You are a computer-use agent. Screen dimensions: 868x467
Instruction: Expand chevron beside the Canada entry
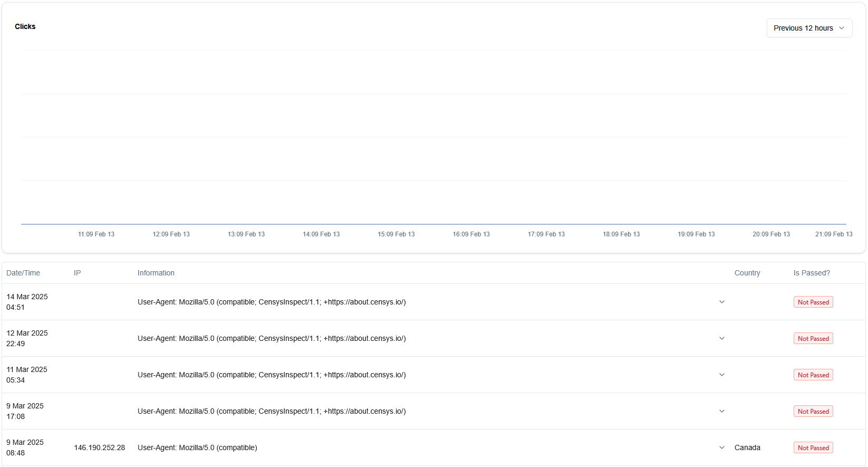[722, 447]
